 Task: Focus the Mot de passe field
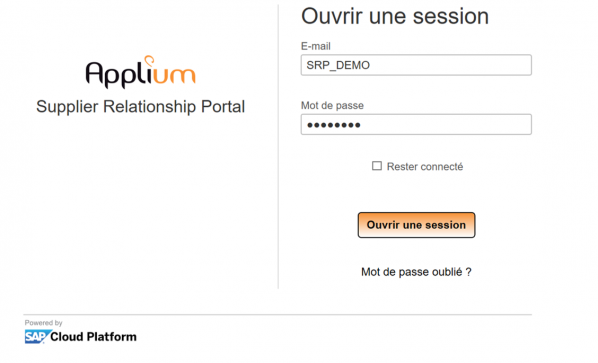416,124
